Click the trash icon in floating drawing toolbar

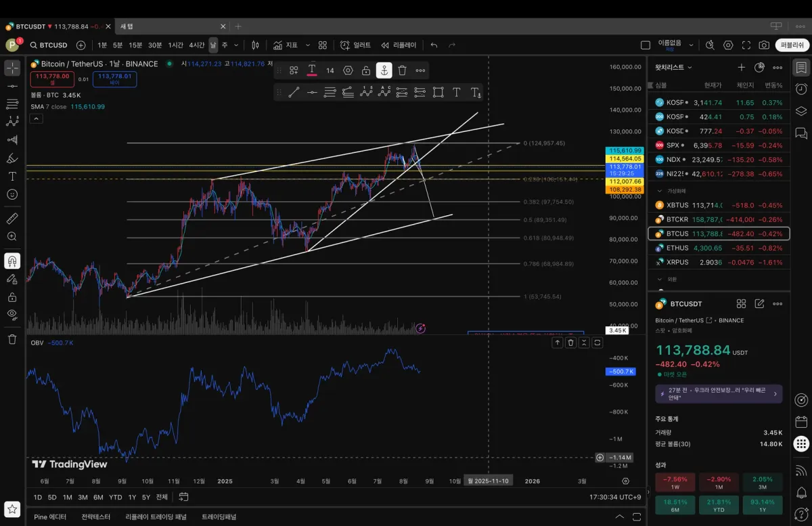click(x=402, y=70)
